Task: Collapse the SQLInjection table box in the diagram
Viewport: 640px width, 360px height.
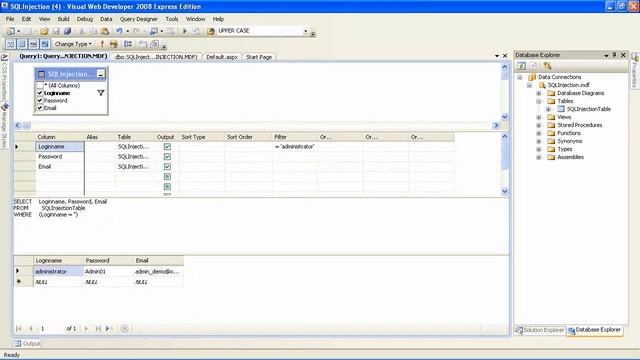Action: point(100,74)
